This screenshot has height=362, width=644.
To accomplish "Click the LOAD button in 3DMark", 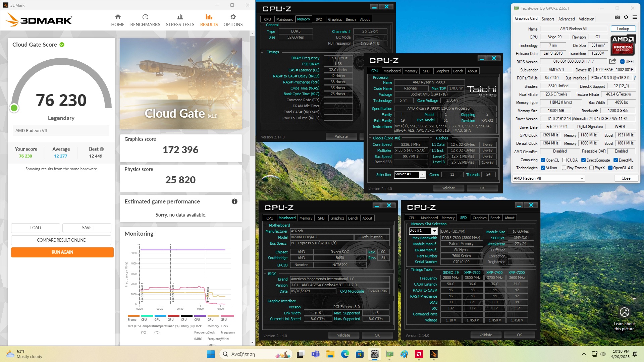I will [36, 228].
